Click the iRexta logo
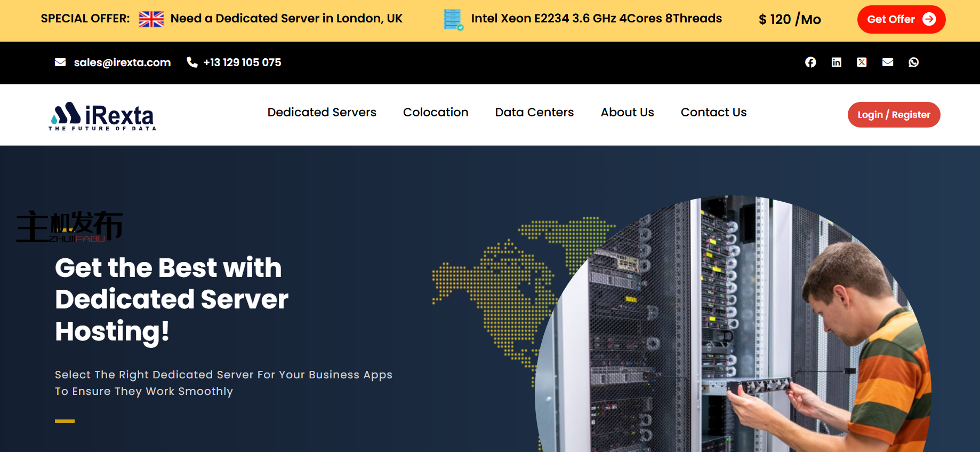 [102, 116]
